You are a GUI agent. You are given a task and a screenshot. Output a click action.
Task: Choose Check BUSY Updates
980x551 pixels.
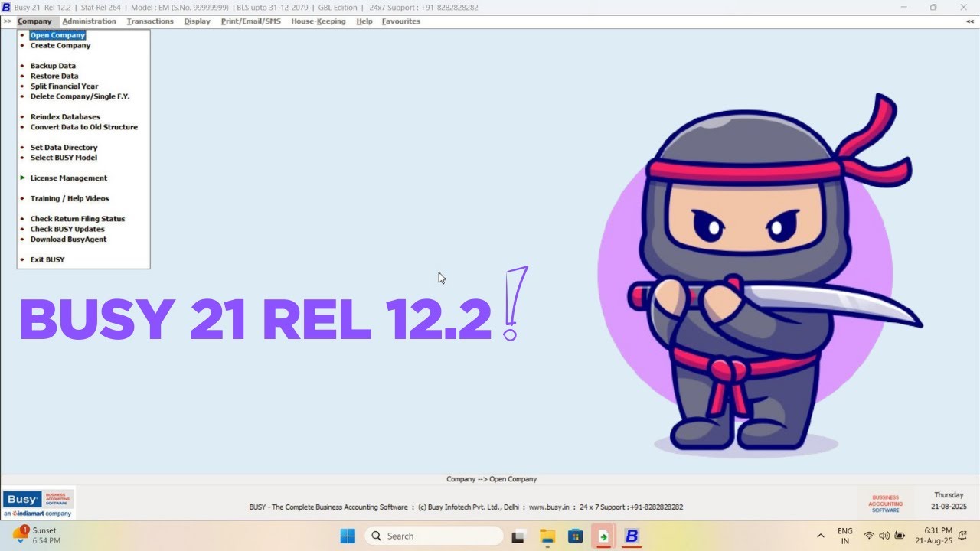[67, 229]
